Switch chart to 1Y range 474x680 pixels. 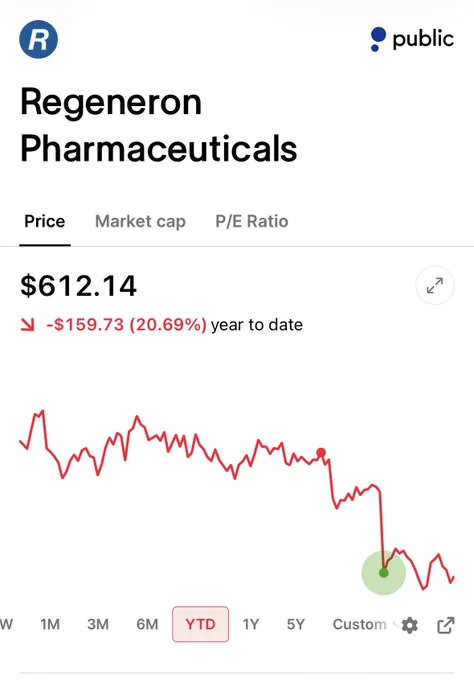251,624
